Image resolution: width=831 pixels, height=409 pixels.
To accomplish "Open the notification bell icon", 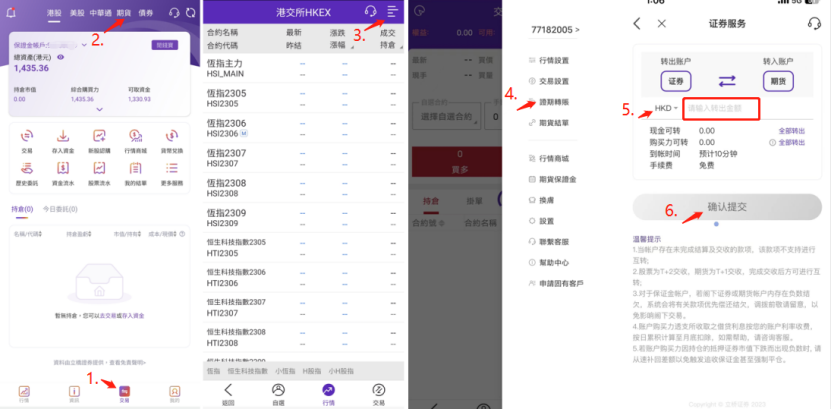I will click(11, 13).
